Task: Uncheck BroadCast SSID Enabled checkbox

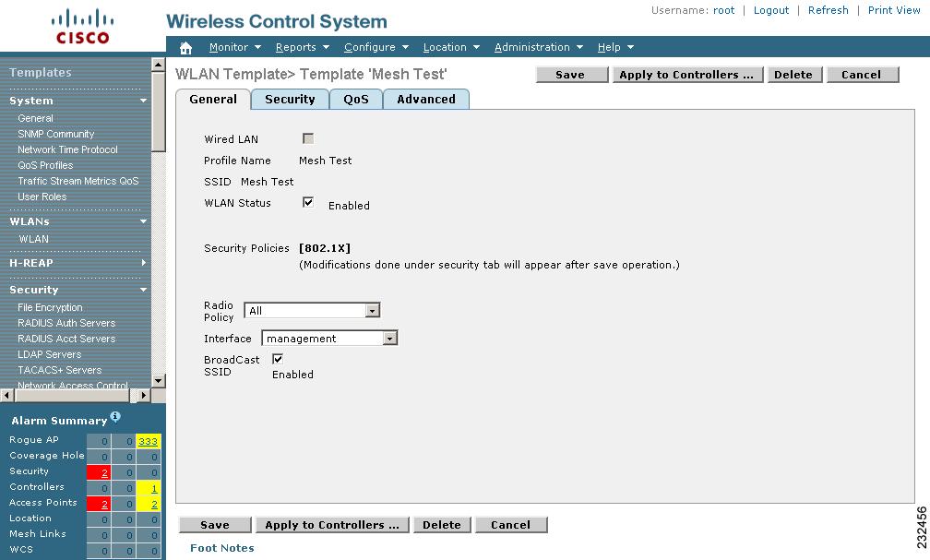Action: pyautogui.click(x=278, y=359)
